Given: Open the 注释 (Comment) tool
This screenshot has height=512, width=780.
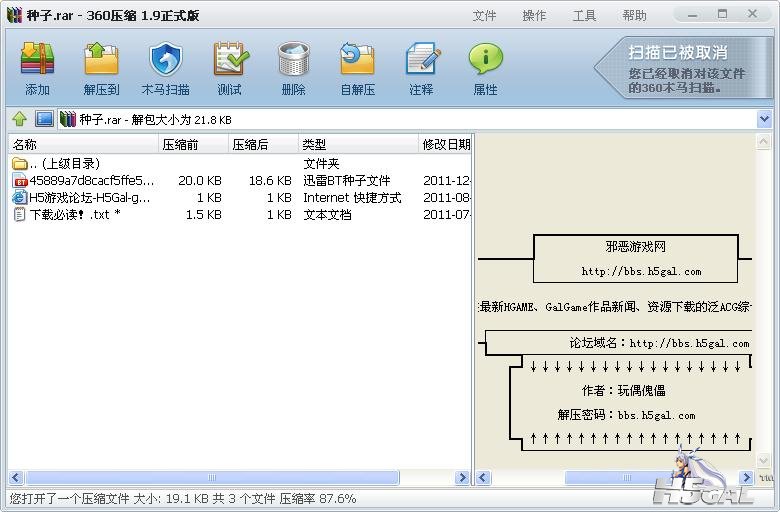Looking at the screenshot, I should pyautogui.click(x=421, y=67).
